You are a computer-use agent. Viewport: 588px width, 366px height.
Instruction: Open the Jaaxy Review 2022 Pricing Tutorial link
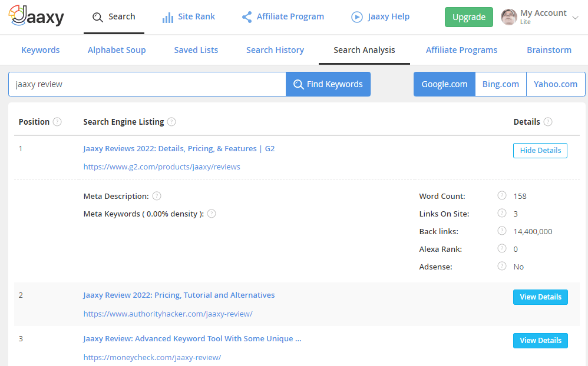[179, 295]
